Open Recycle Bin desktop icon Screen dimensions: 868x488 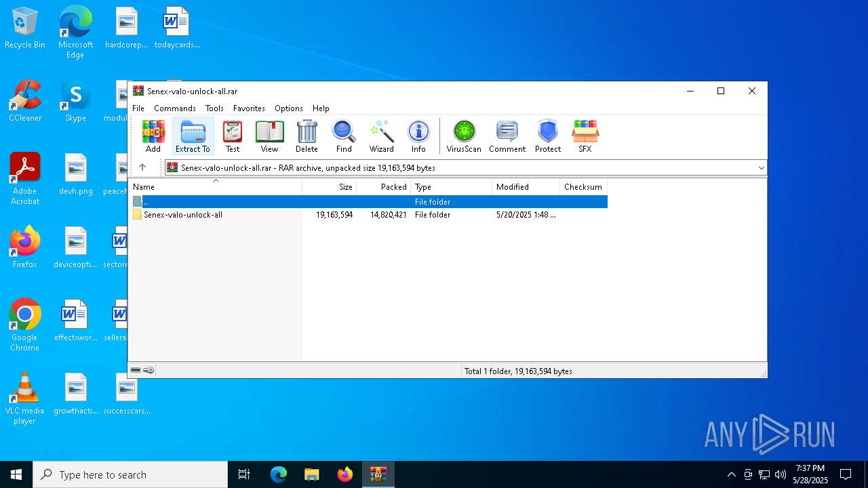pos(25,28)
